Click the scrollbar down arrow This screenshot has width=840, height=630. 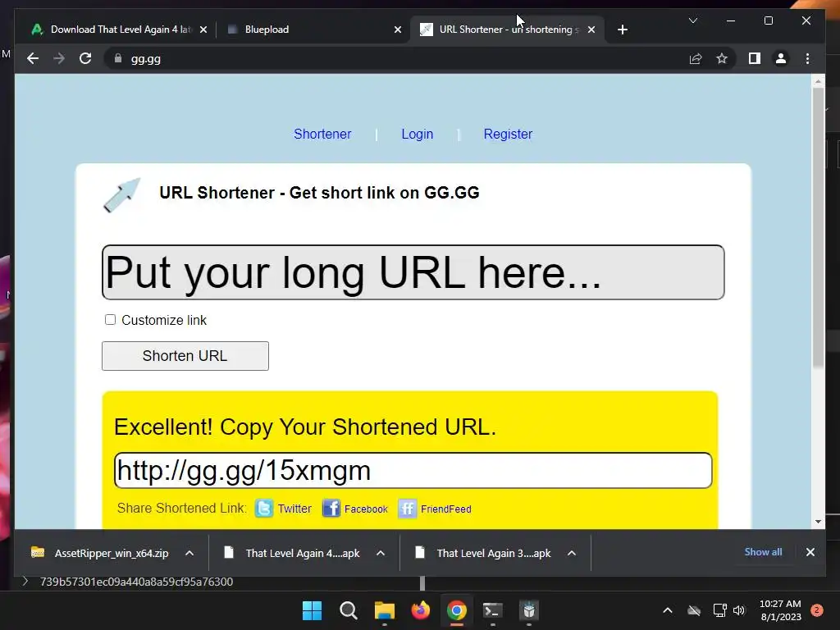coord(818,521)
